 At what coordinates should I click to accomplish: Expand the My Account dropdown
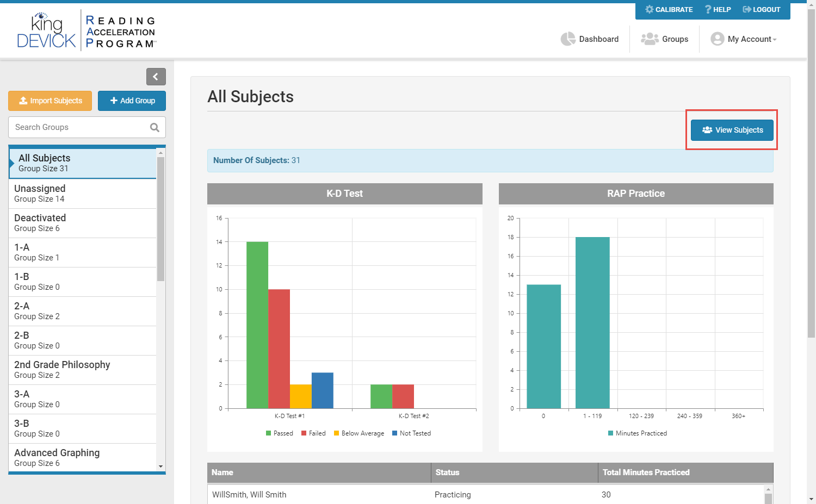(x=744, y=39)
